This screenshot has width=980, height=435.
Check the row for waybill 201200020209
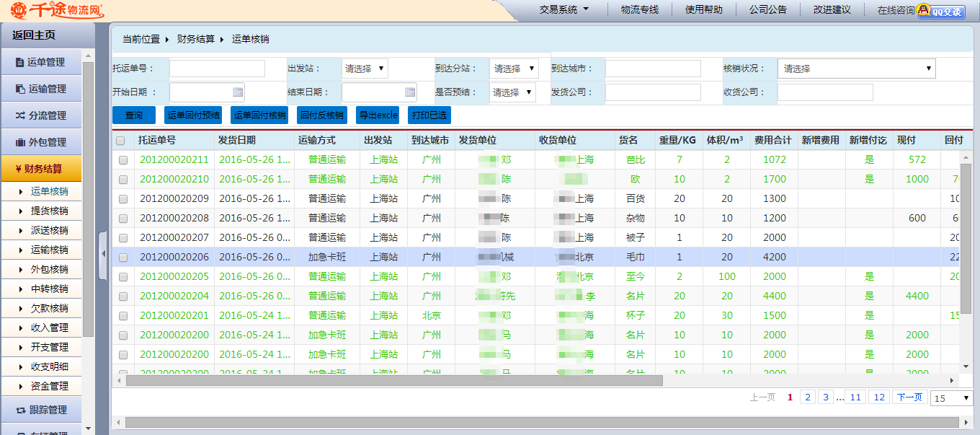tap(123, 199)
